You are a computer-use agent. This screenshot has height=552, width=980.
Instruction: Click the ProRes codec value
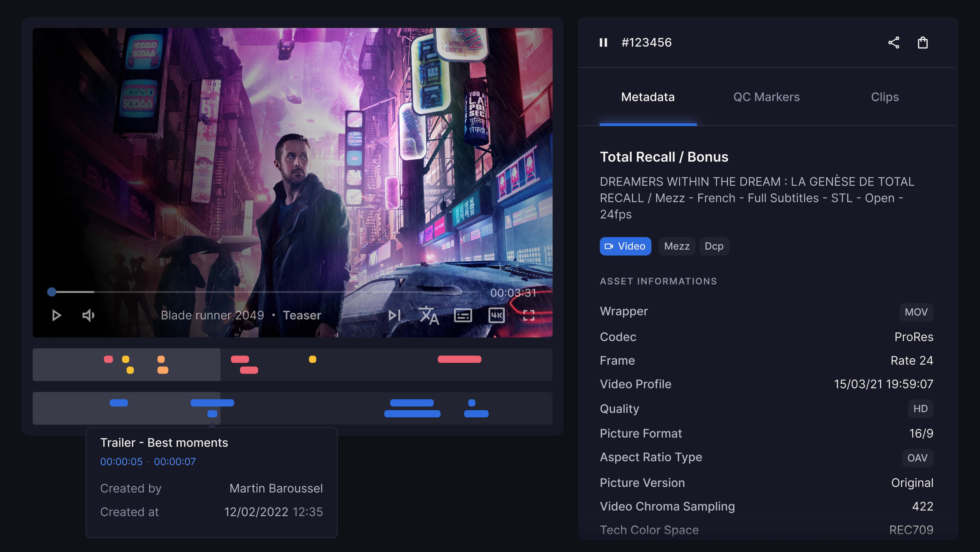coord(914,337)
